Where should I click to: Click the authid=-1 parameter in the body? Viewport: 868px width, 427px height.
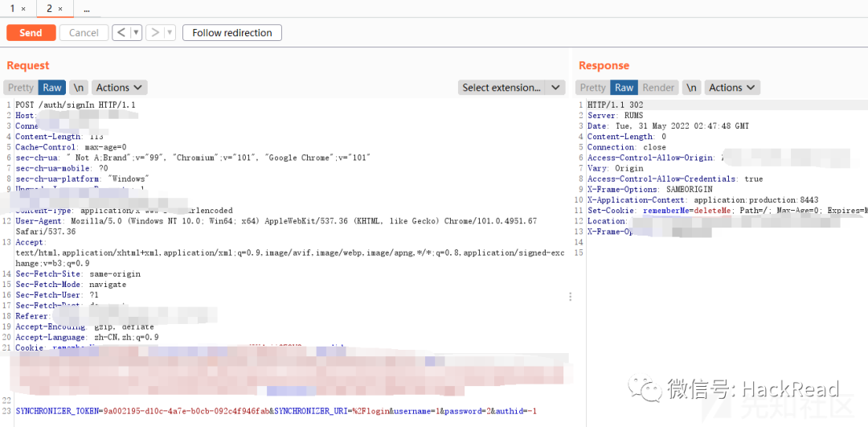515,411
